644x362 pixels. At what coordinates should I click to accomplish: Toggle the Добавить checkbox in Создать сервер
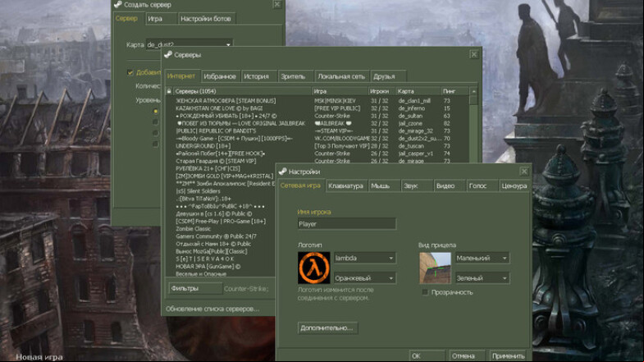click(x=130, y=73)
